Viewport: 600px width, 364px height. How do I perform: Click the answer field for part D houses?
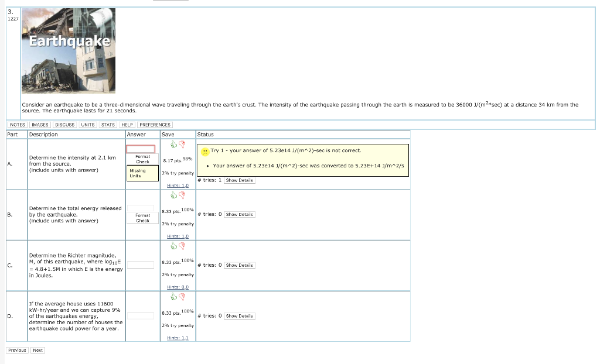(x=141, y=316)
